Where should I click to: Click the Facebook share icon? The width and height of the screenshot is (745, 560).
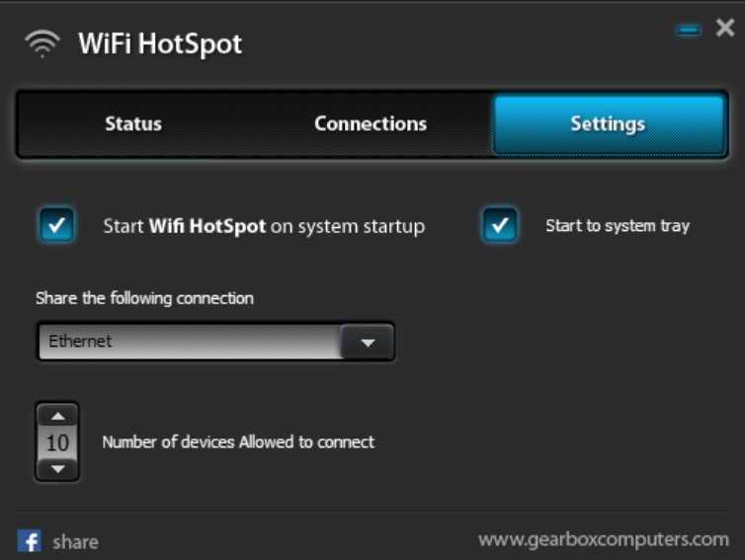29,540
